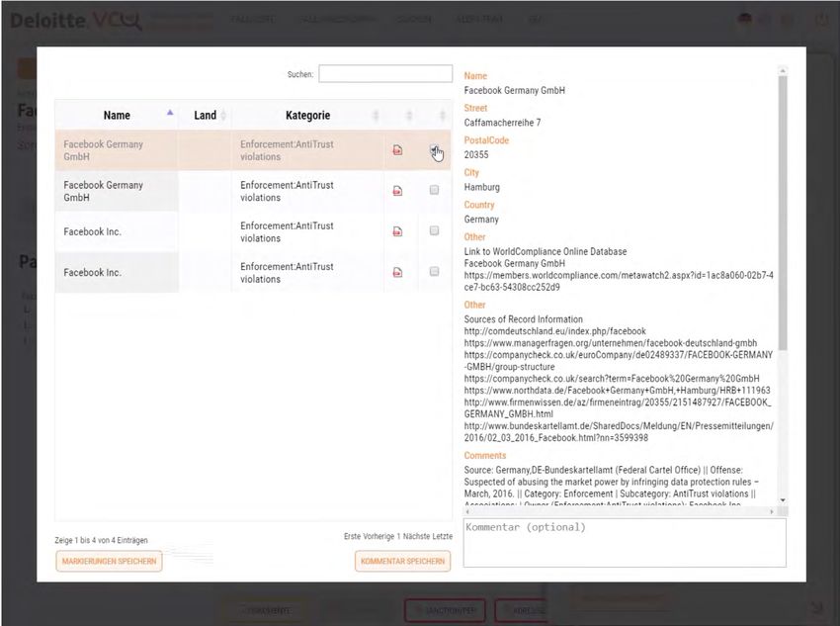Sort table by Name column arrow
Screen dimensions: 840x626
tap(170, 113)
